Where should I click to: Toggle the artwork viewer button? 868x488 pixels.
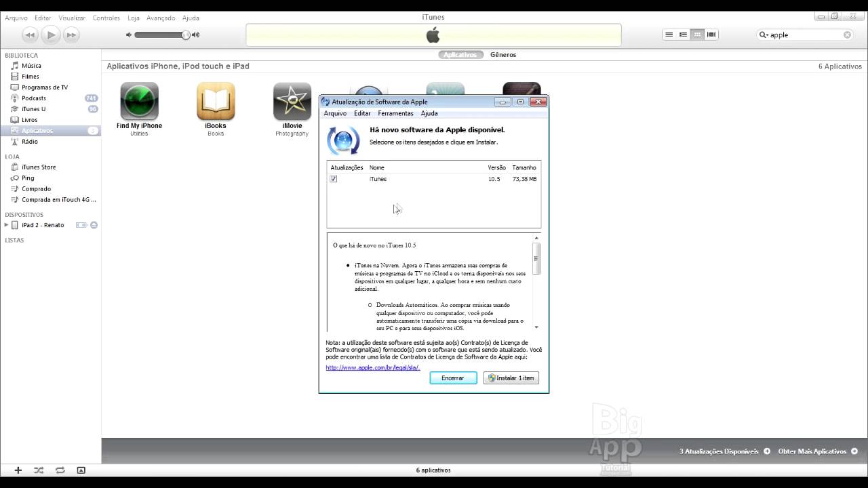tap(81, 470)
